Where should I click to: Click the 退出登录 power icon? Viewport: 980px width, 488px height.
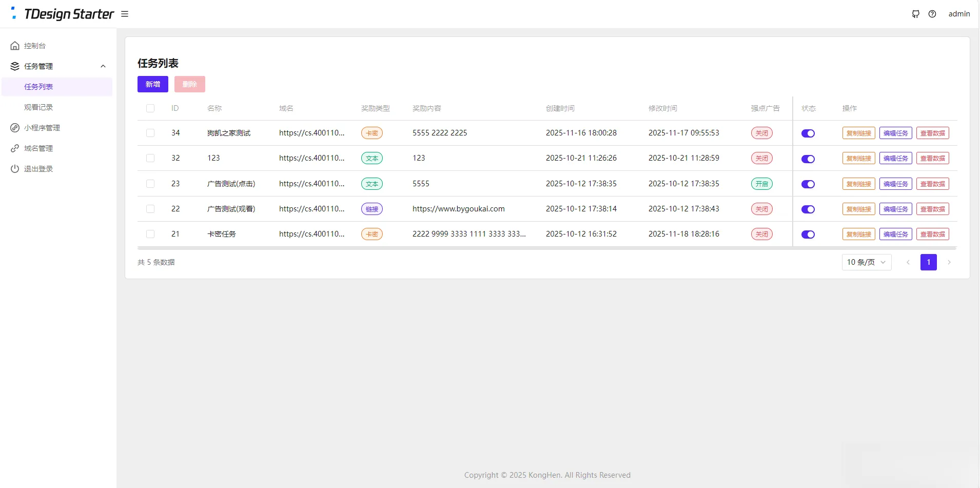coord(15,169)
